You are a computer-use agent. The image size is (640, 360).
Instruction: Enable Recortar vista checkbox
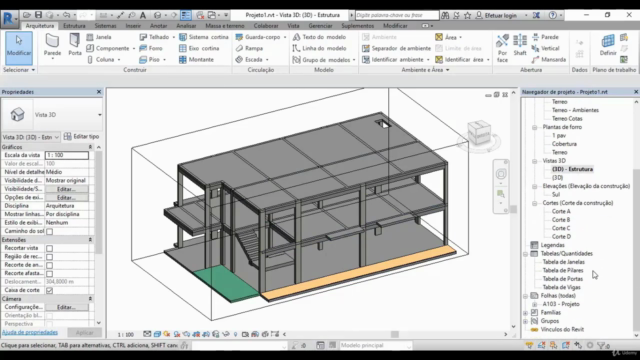click(x=49, y=248)
